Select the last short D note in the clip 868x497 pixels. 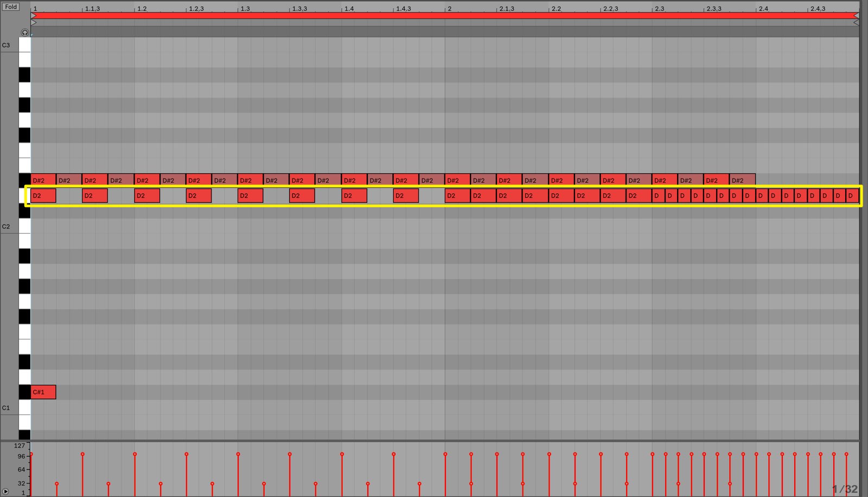[853, 195]
